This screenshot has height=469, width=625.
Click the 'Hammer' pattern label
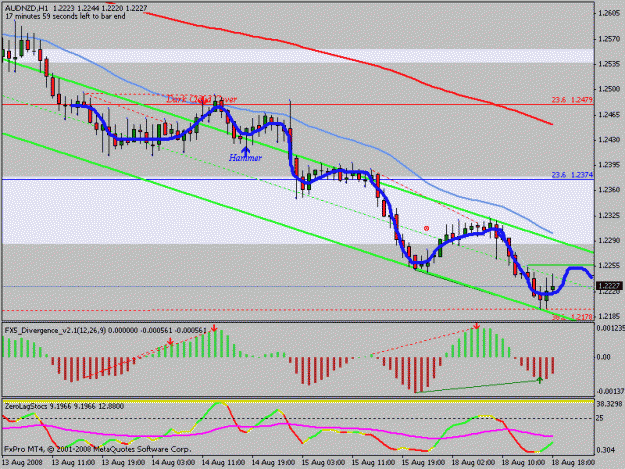pyautogui.click(x=245, y=158)
